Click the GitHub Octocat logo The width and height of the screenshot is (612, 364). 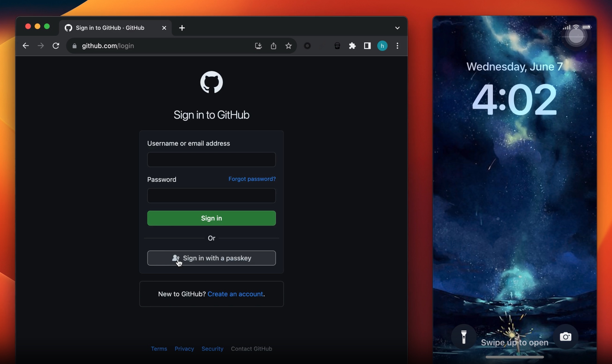point(211,82)
